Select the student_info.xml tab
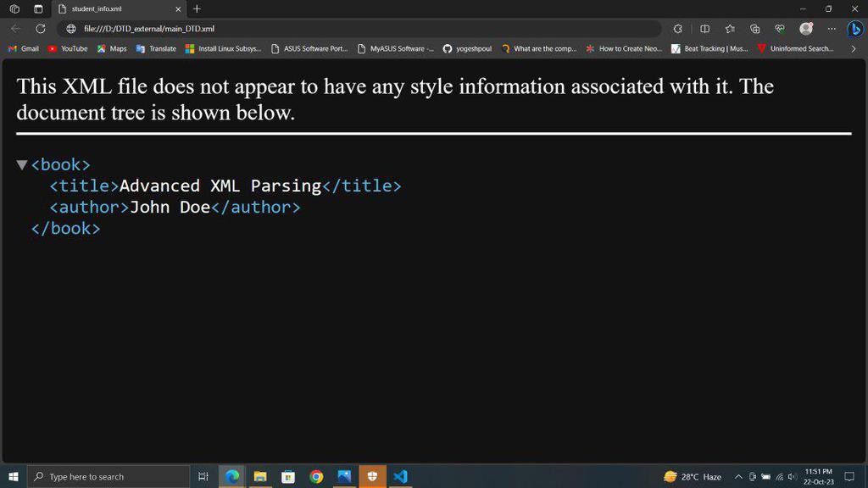 [x=119, y=8]
